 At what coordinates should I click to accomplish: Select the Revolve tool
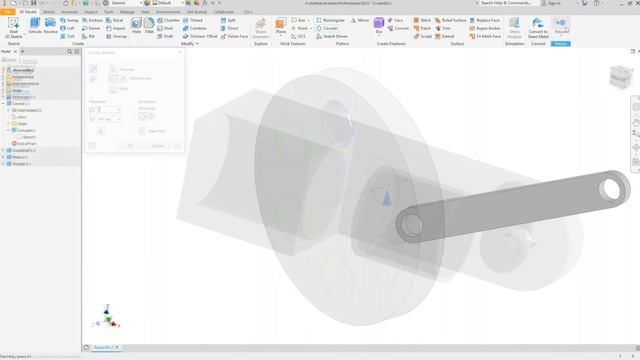(51, 26)
